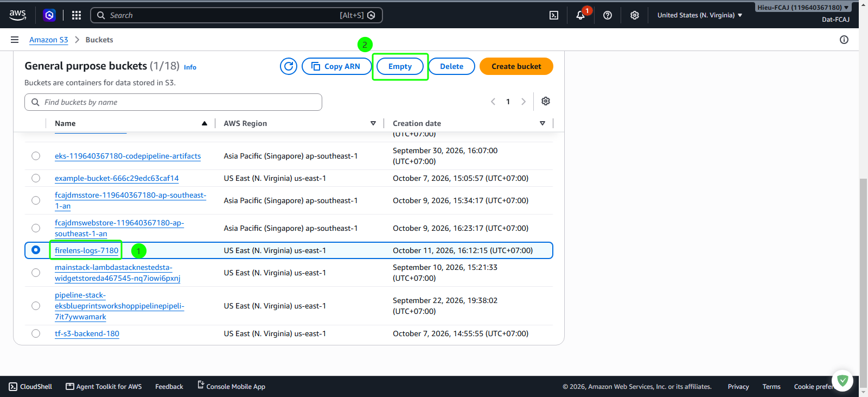Click the Copy ARN button
Image resolution: width=868 pixels, height=397 pixels.
(336, 66)
